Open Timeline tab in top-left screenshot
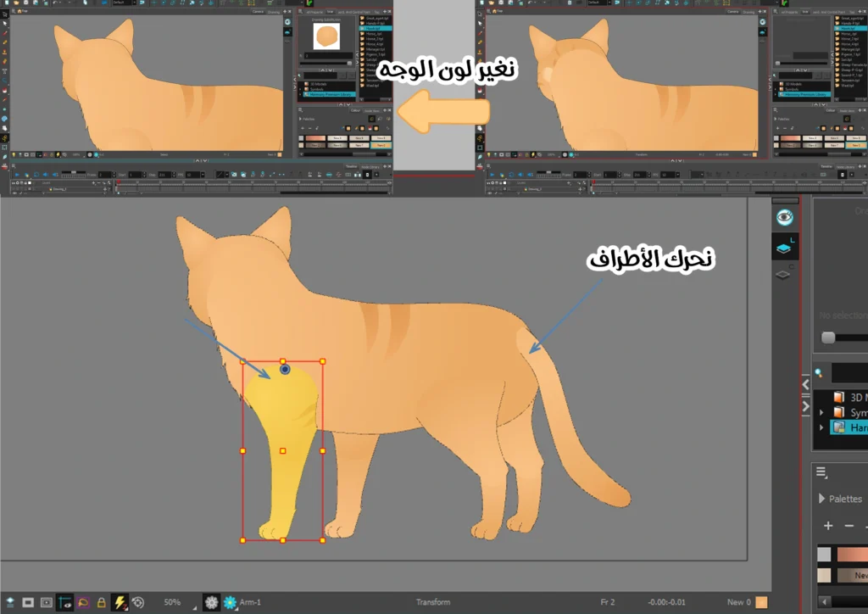The width and height of the screenshot is (868, 614). coord(352,166)
